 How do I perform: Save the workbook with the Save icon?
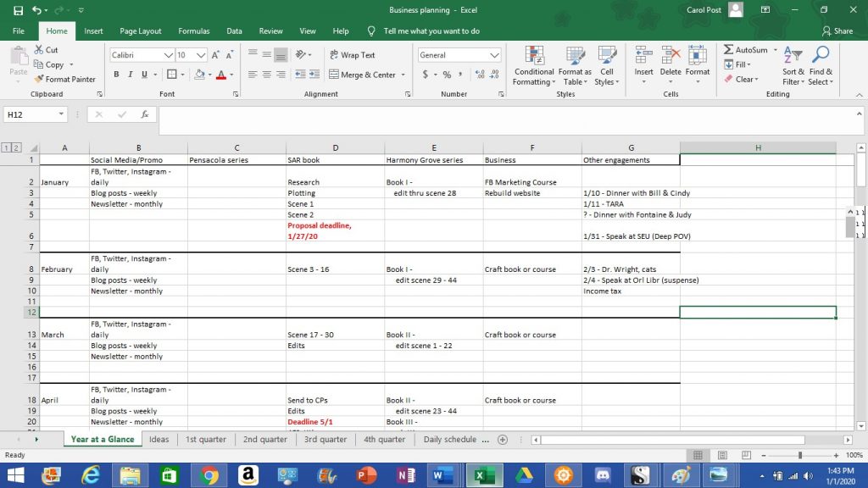coord(19,10)
